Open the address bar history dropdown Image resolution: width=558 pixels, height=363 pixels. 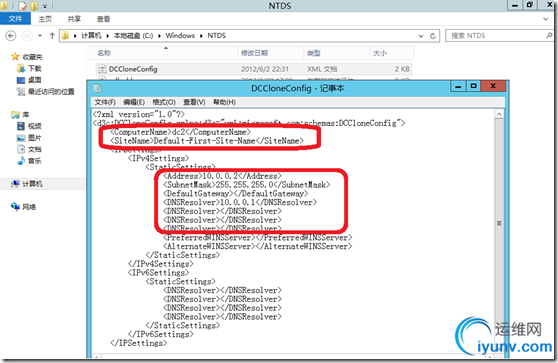(x=421, y=36)
